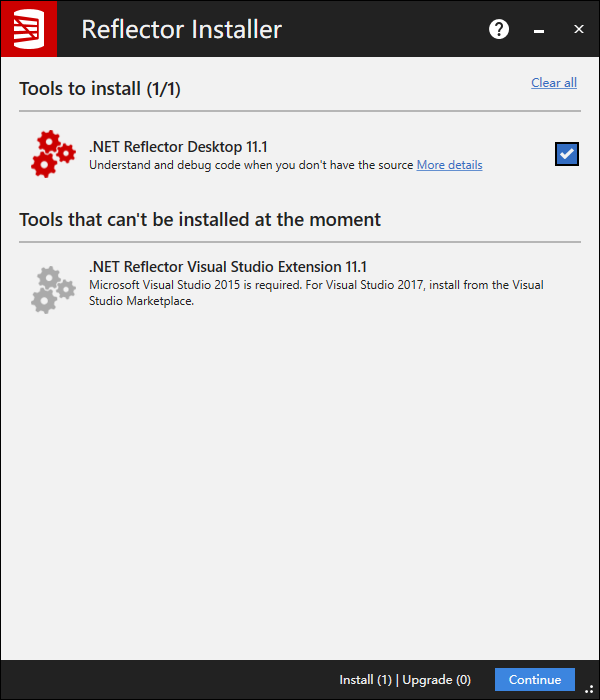Close the Reflector Installer window
Viewport: 600px width, 700px height.
point(579,29)
